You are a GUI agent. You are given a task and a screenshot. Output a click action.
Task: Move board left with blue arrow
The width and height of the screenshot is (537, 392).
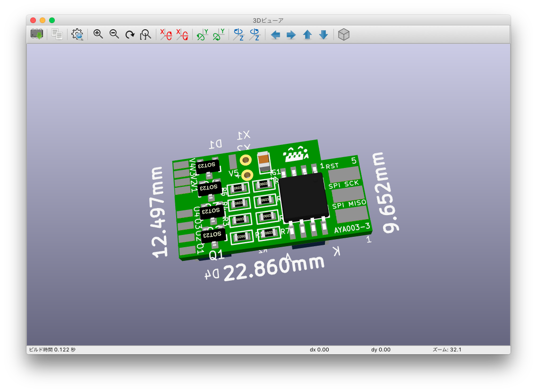click(x=275, y=34)
